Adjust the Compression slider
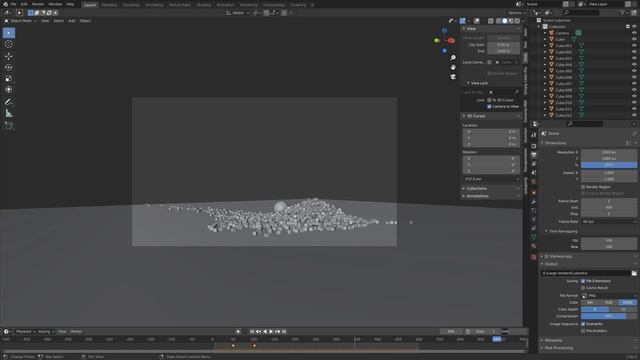Viewport: 640px width, 360px height. tap(609, 316)
